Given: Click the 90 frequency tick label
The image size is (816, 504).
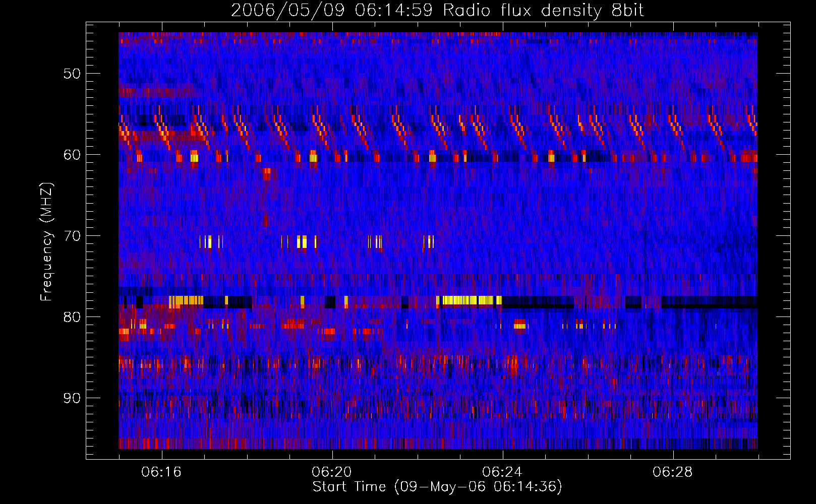Looking at the screenshot, I should [72, 398].
